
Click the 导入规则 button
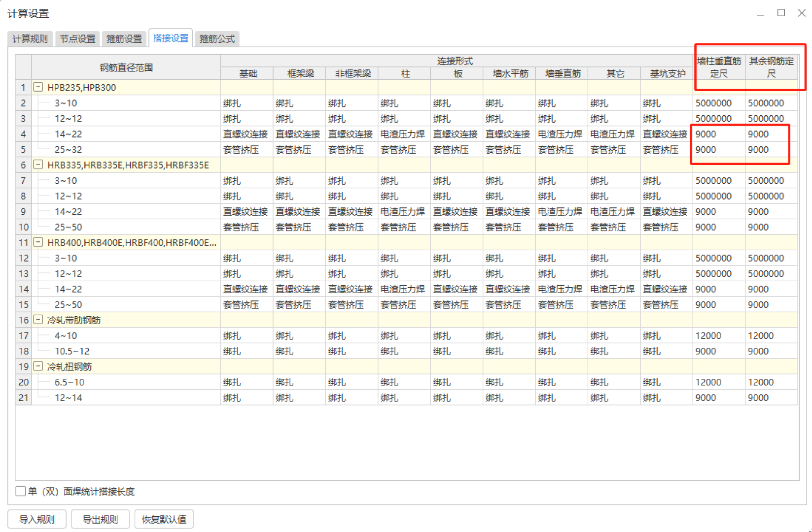coord(37,519)
